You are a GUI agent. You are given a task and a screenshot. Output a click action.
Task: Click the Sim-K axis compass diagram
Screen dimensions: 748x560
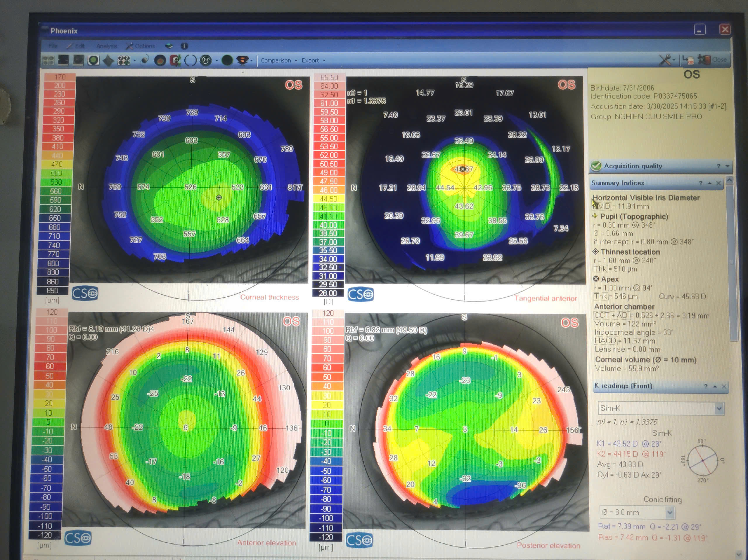[x=703, y=461]
